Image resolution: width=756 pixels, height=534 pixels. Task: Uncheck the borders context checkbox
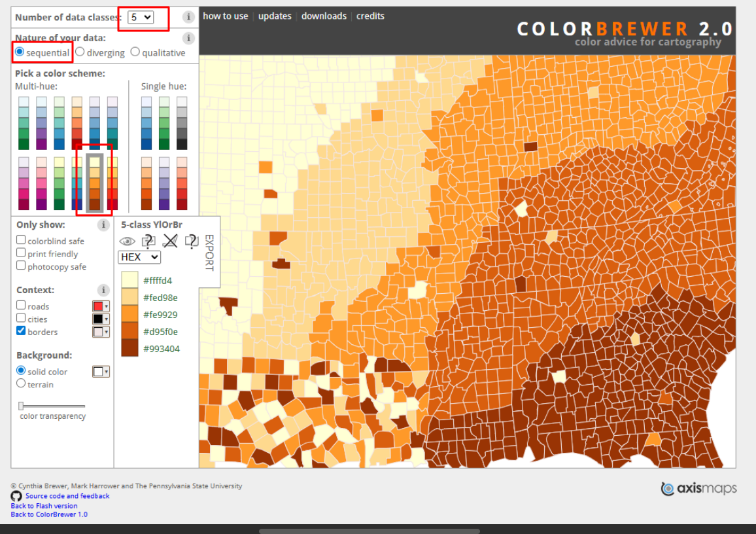pos(21,330)
